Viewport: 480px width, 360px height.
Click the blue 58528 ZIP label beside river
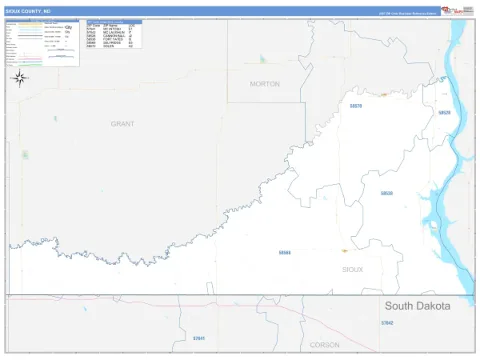[x=444, y=113]
